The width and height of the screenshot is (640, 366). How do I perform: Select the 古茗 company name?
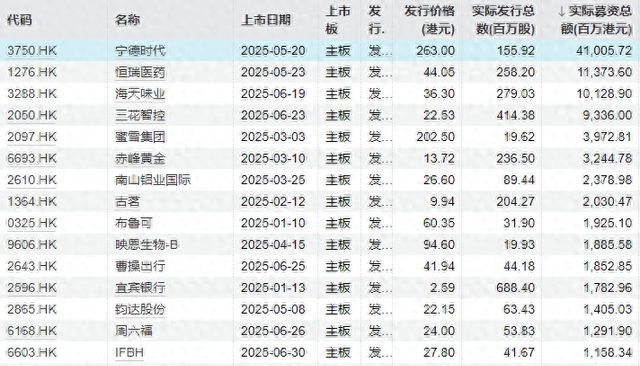click(127, 202)
